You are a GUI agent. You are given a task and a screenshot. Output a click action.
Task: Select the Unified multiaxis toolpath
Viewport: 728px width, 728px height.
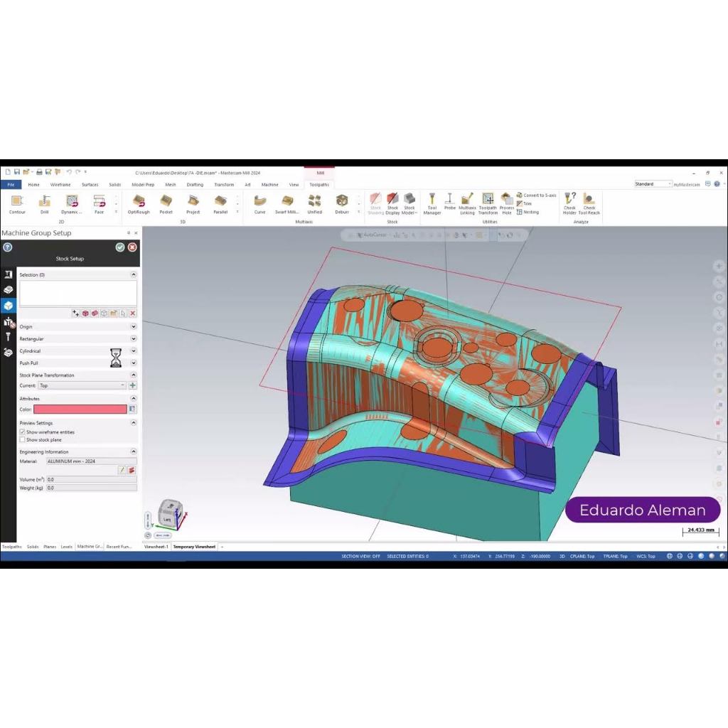tap(314, 204)
